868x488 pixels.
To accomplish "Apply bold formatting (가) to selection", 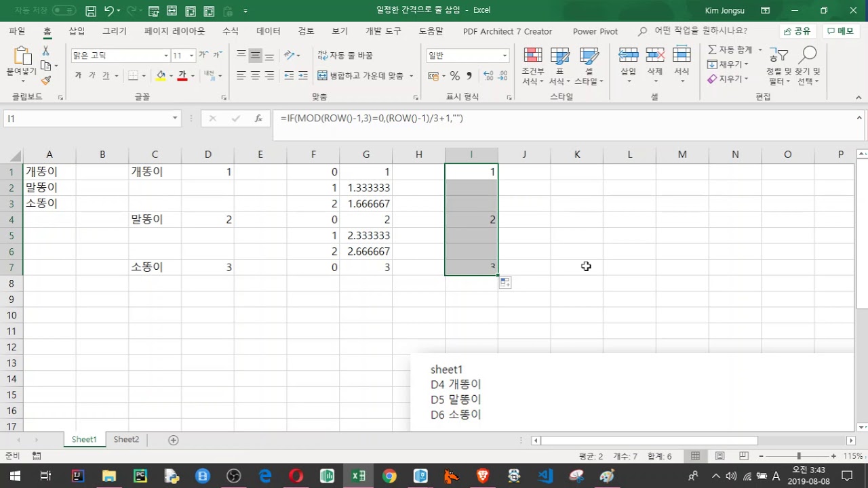I will 78,76.
